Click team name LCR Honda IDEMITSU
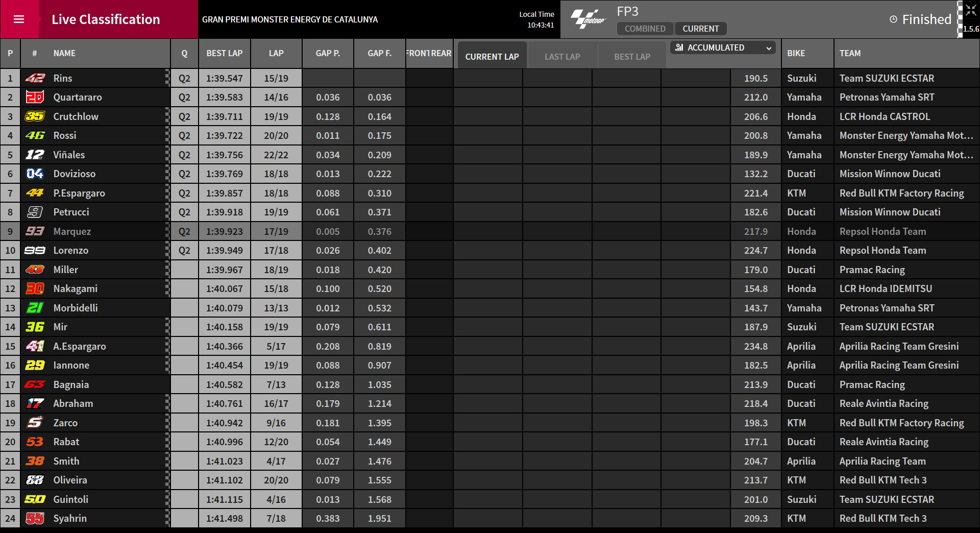Screen dimensions: 980x533 [x=886, y=288]
